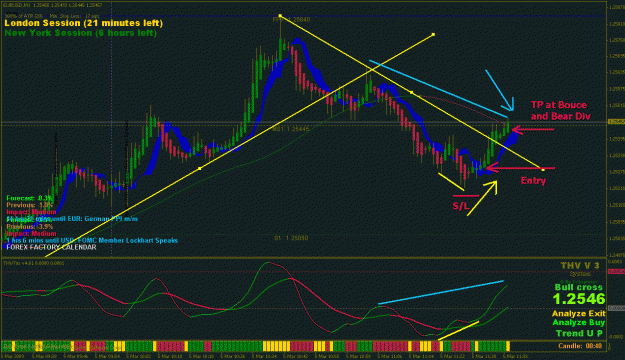This screenshot has width=625, height=360.
Task: Click the grey zero-level tag on indicator axis
Action: tap(617, 308)
